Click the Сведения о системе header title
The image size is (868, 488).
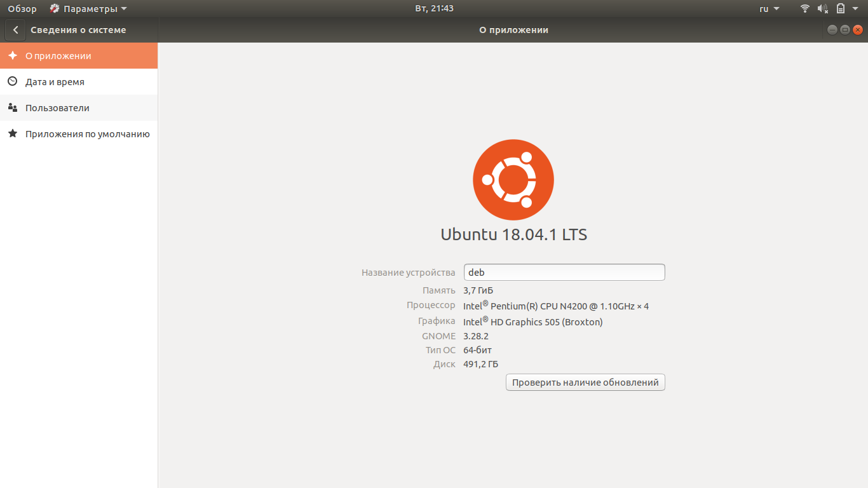point(78,30)
